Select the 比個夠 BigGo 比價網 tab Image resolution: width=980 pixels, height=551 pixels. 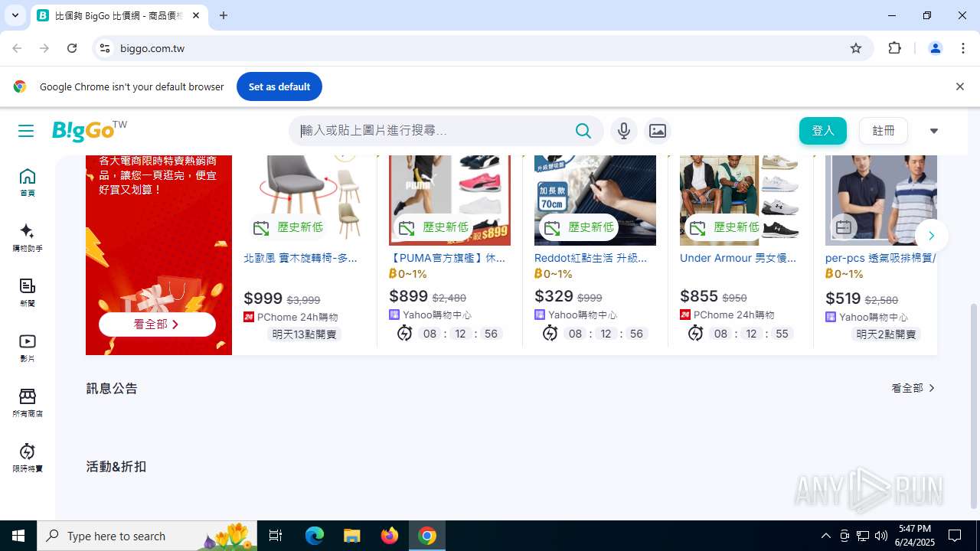[119, 15]
